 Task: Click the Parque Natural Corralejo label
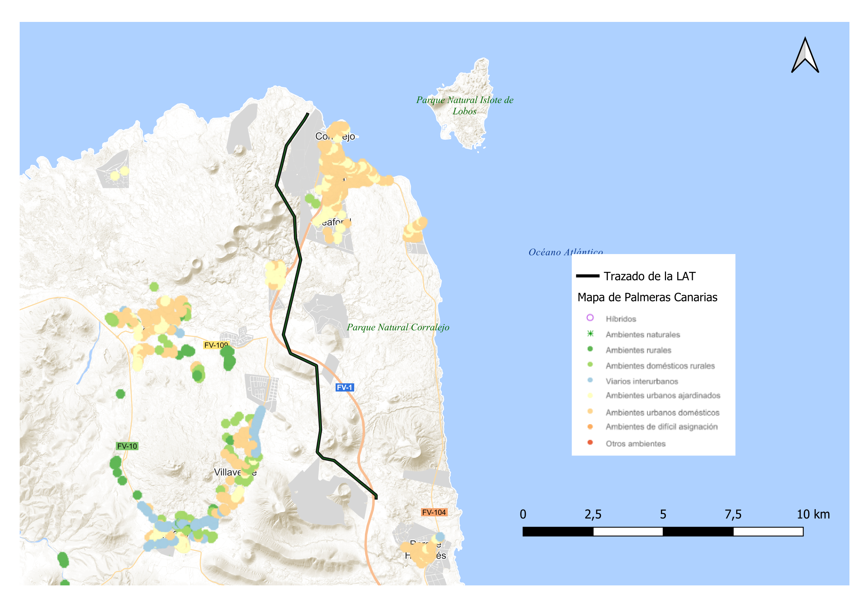click(398, 327)
